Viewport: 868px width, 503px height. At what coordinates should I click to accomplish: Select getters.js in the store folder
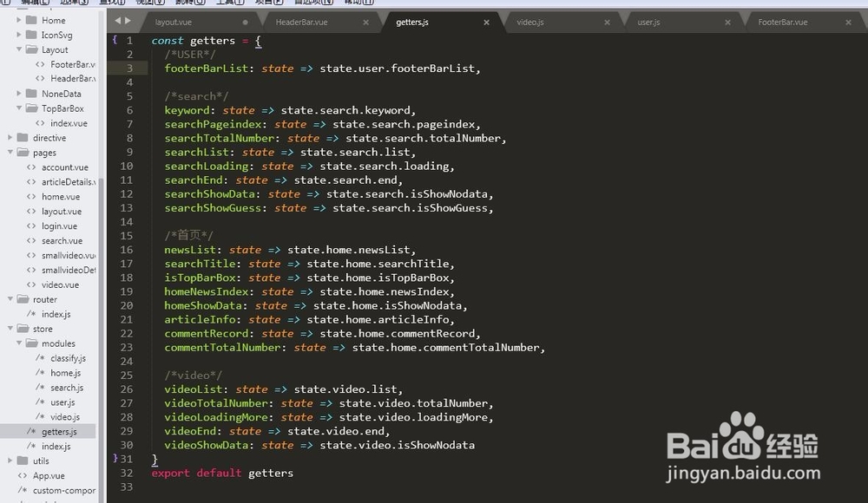[x=59, y=431]
